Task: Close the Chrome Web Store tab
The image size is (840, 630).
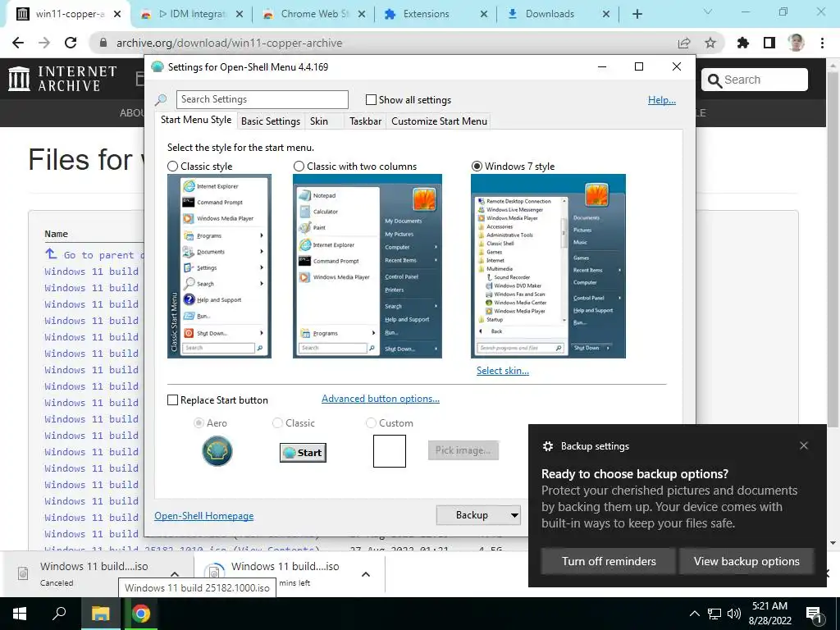Action: [x=362, y=14]
